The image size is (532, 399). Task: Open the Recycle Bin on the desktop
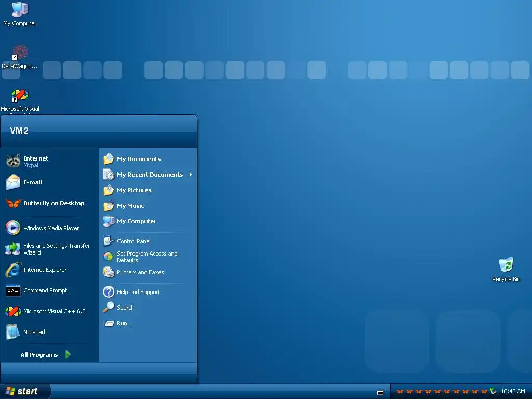click(506, 270)
